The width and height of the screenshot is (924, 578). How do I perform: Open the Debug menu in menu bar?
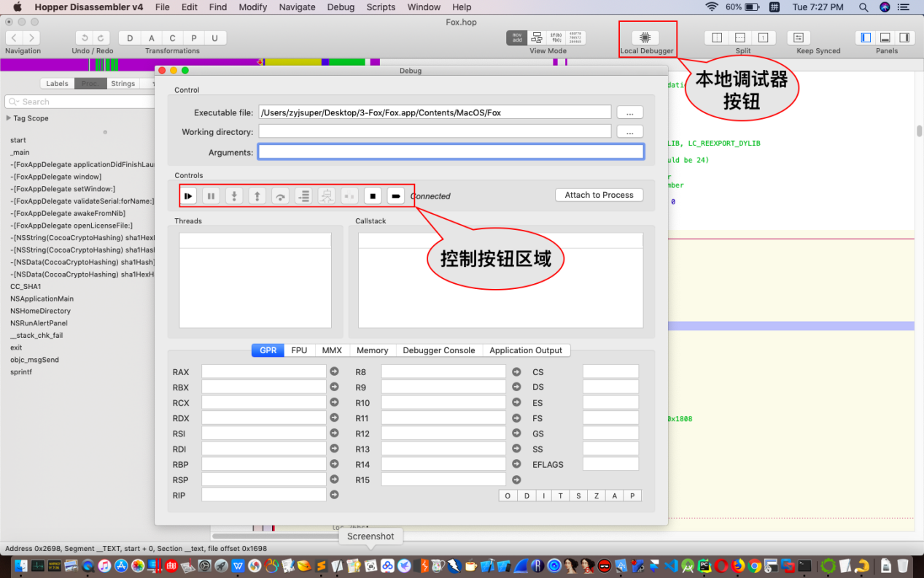(x=341, y=7)
